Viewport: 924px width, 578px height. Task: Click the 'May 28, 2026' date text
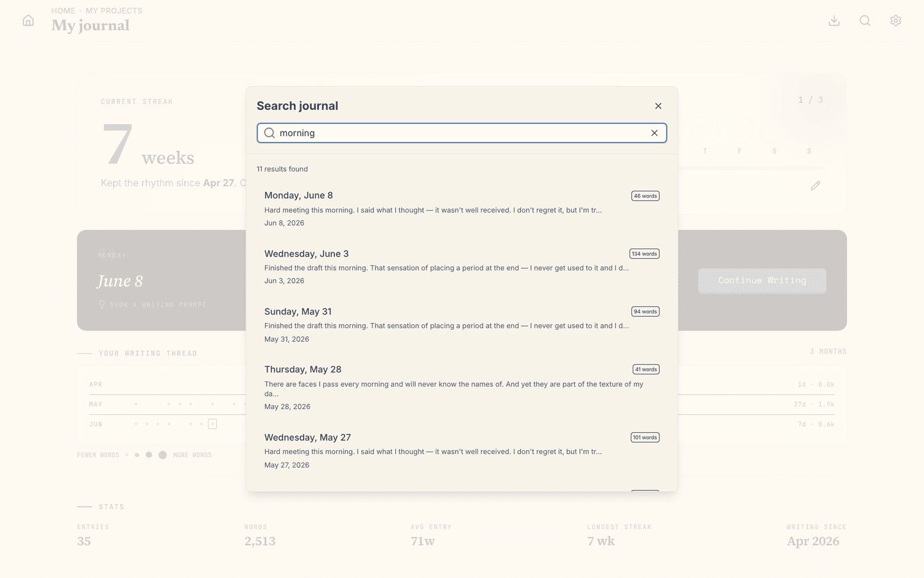(287, 407)
